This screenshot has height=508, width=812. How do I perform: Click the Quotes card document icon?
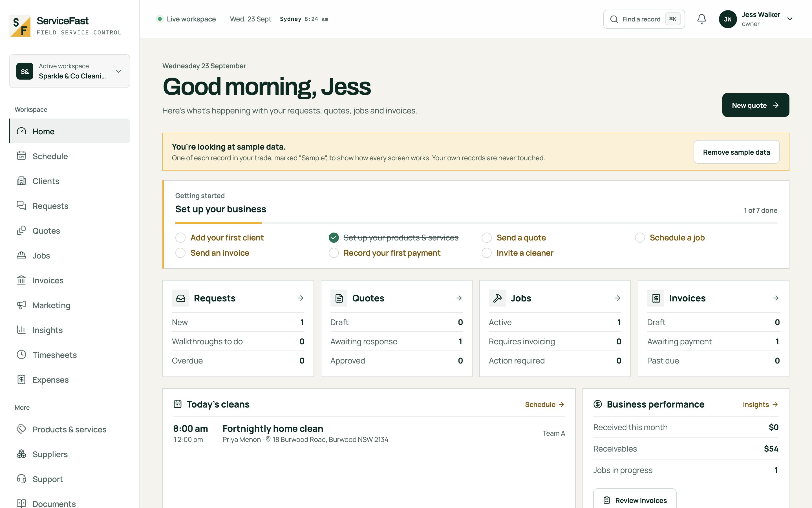click(x=339, y=298)
